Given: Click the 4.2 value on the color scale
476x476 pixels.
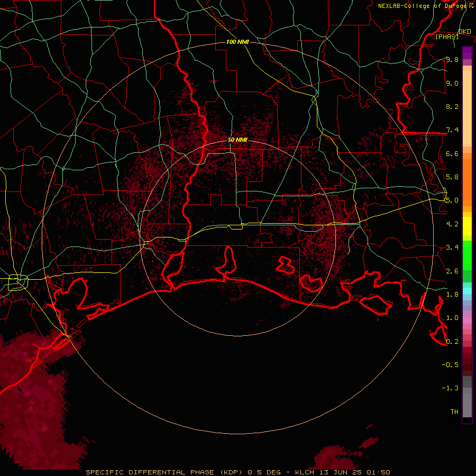Looking at the screenshot, I should click(452, 224).
